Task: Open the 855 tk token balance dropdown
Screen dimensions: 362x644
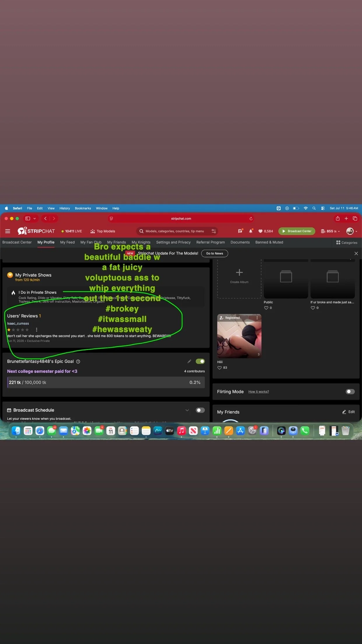Action: coord(330,231)
